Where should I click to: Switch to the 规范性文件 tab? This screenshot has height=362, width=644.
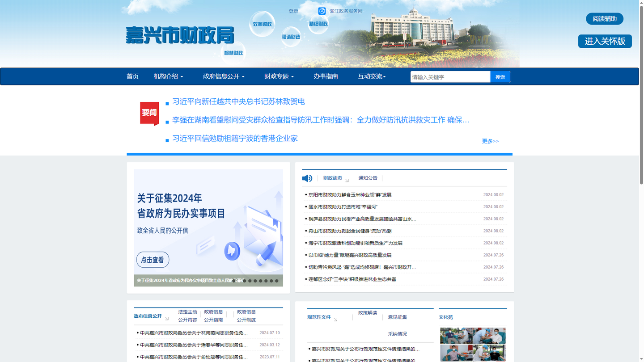(319, 317)
